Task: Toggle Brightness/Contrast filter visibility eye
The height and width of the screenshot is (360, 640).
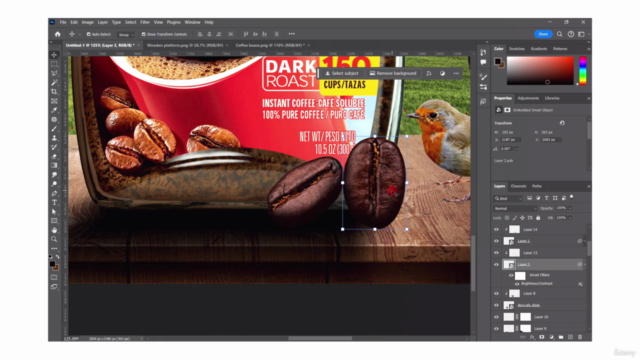Action: coord(517,284)
